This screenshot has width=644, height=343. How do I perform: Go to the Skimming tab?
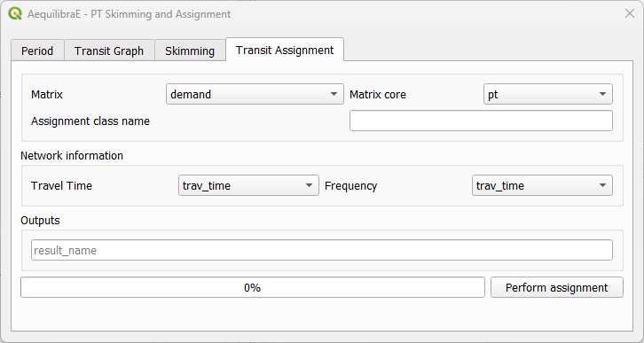point(190,51)
